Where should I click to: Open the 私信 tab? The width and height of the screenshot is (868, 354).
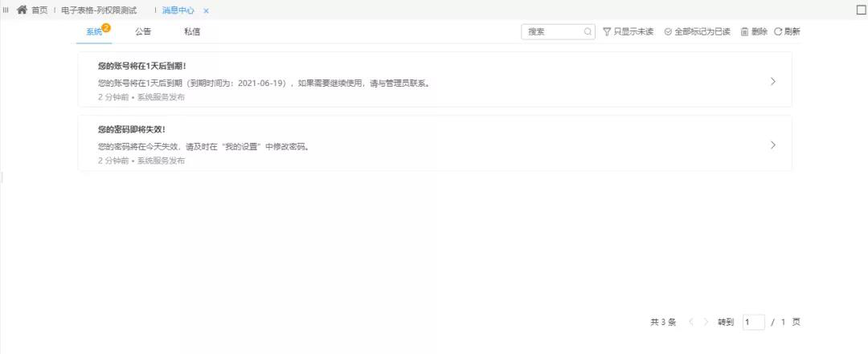pos(192,31)
